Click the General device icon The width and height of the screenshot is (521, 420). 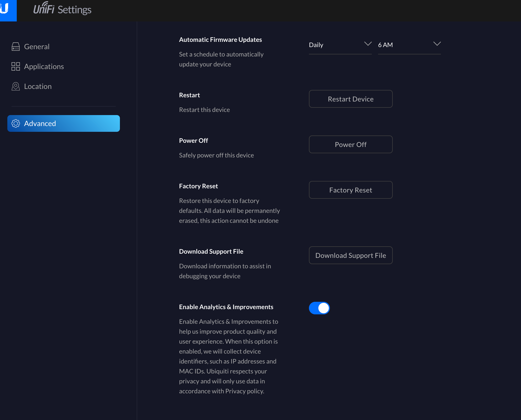point(16,47)
